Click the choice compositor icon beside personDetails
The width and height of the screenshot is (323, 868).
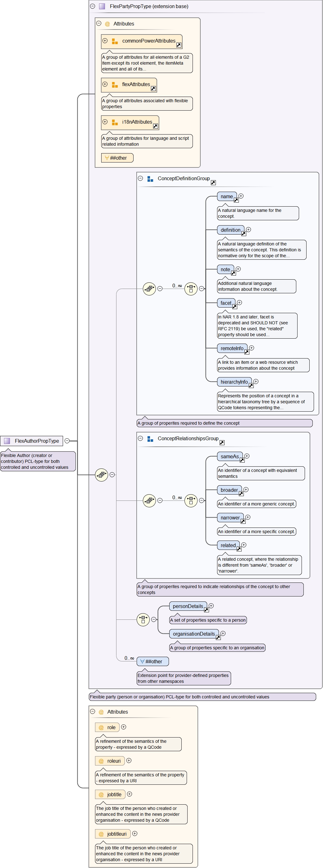pyautogui.click(x=143, y=619)
